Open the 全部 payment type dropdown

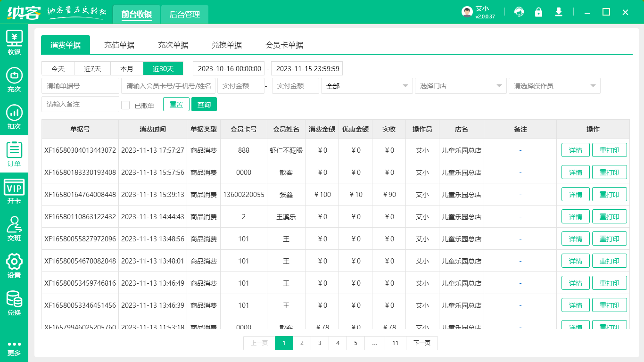pyautogui.click(x=367, y=86)
